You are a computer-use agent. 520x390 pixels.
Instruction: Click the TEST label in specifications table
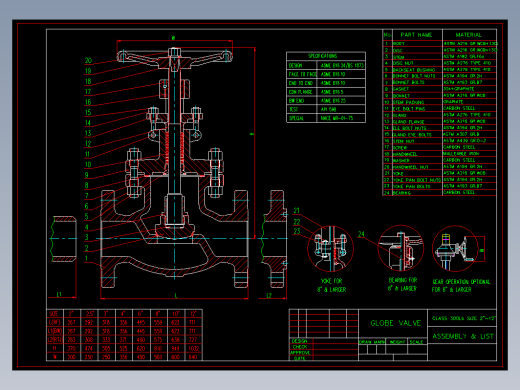tap(293, 109)
